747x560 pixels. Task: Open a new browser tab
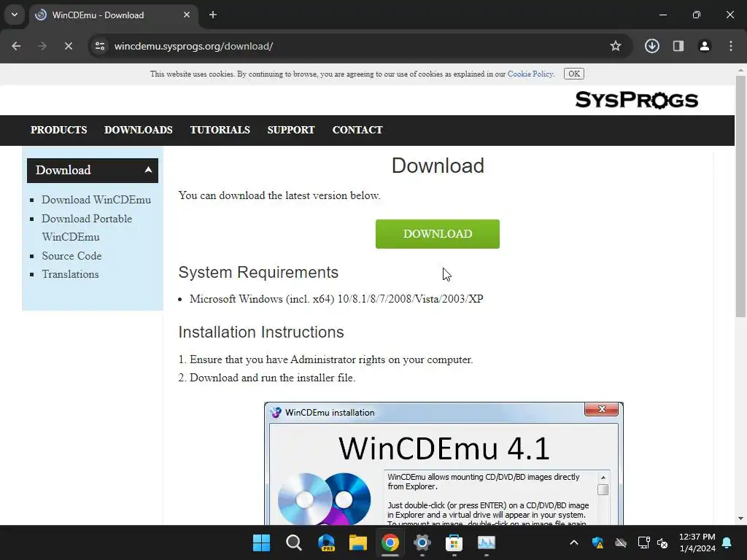(213, 15)
